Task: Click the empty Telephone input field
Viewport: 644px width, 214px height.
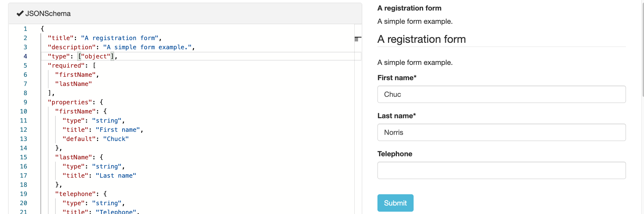Action: 501,171
